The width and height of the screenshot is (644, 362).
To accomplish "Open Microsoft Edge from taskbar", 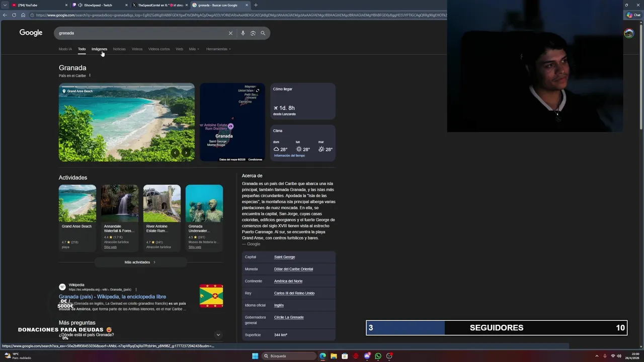I will point(323,356).
